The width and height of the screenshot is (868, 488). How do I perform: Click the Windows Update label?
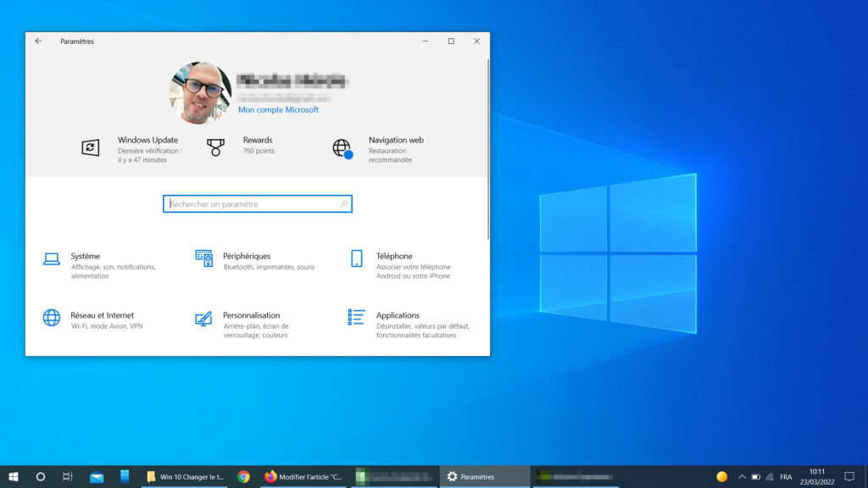pyautogui.click(x=147, y=140)
